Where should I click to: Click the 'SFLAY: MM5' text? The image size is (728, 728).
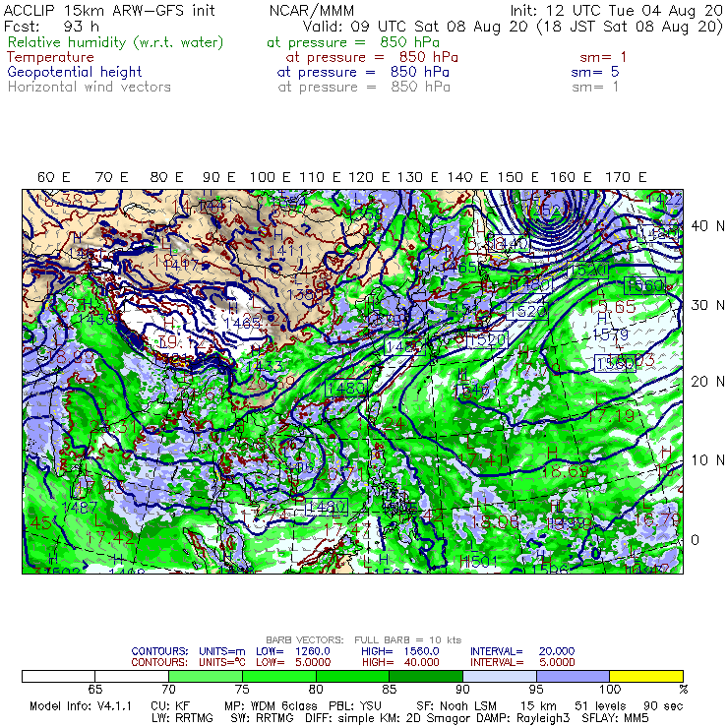coord(615,718)
